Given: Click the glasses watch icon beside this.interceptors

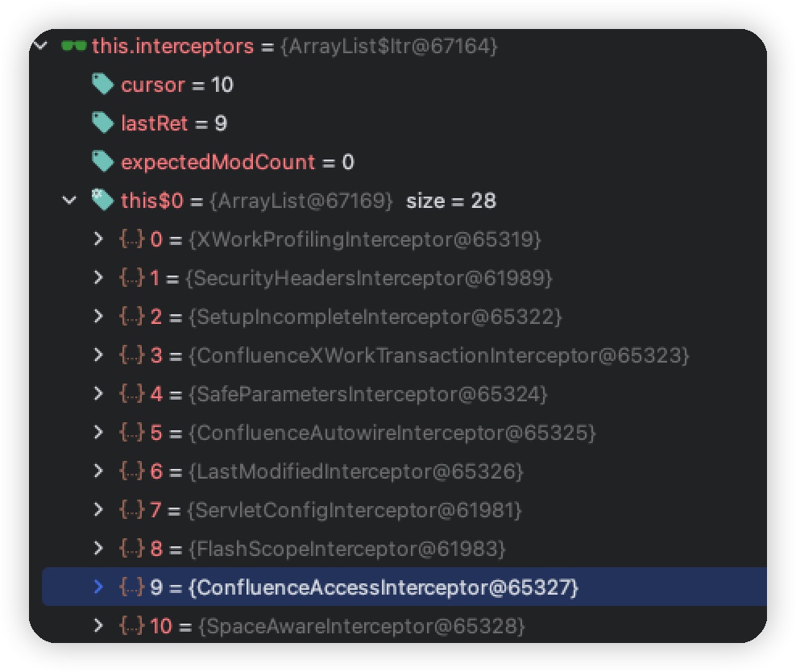Looking at the screenshot, I should (x=73, y=46).
